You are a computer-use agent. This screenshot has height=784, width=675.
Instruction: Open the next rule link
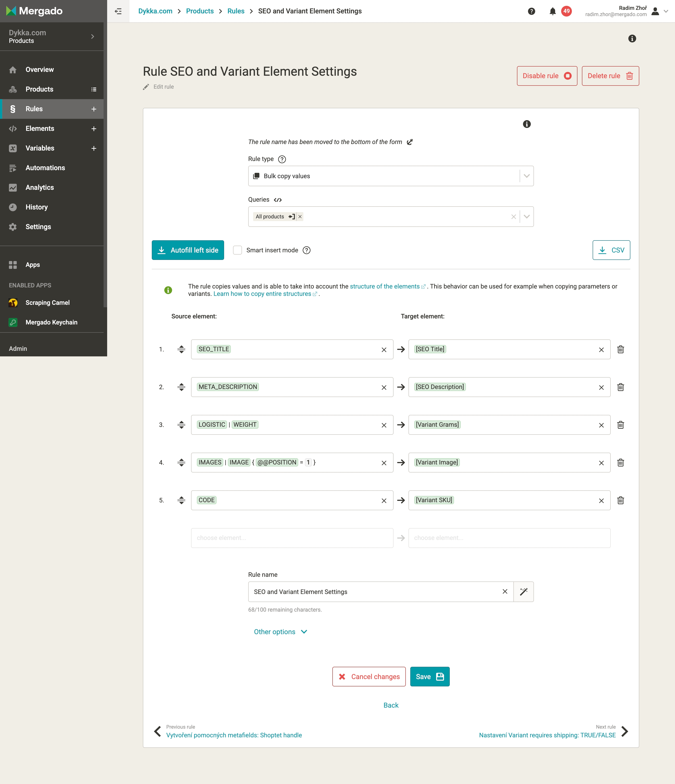click(547, 735)
